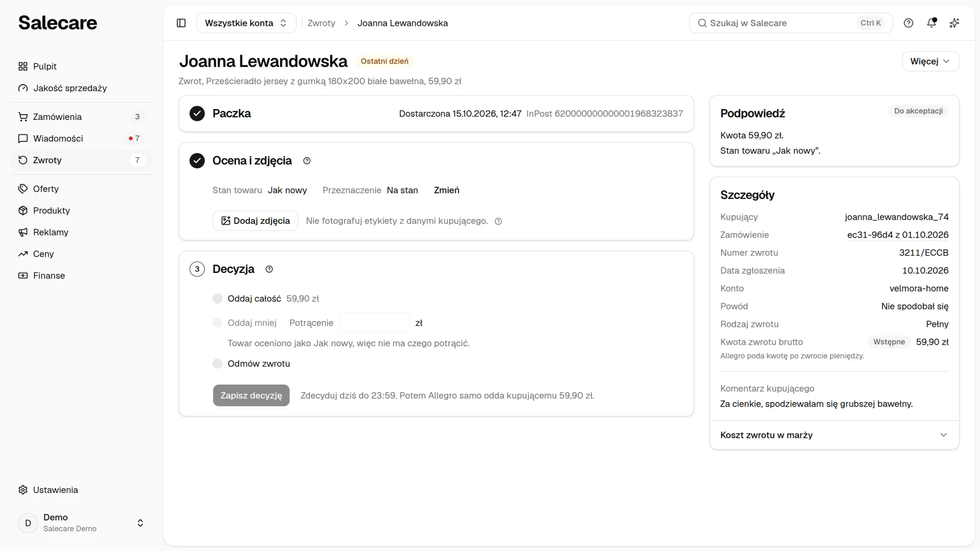Select the Oddaj mniej radio option
Image resolution: width=980 pixels, height=551 pixels.
coord(217,322)
